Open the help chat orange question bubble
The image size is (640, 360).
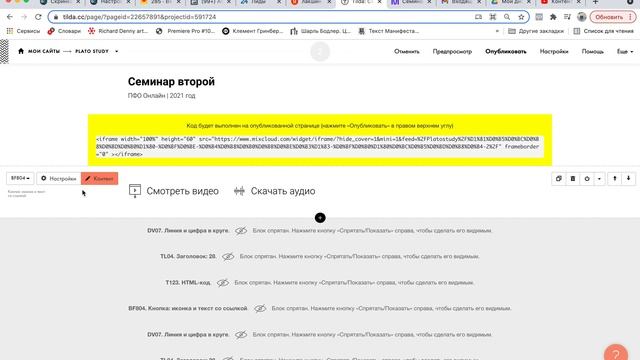(616, 353)
